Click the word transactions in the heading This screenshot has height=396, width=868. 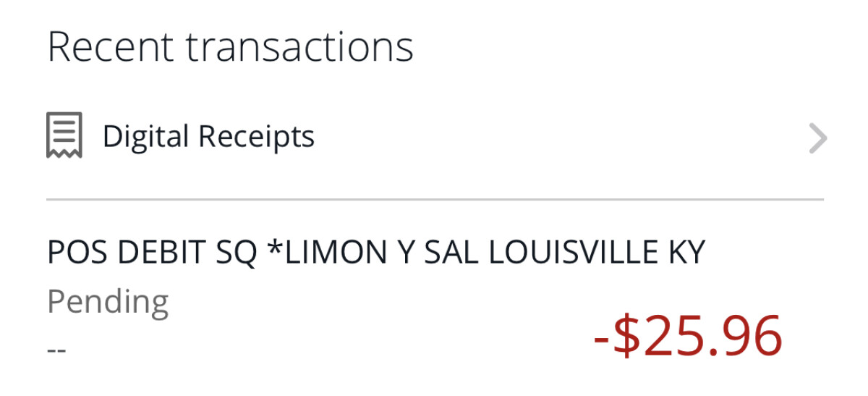click(x=299, y=48)
